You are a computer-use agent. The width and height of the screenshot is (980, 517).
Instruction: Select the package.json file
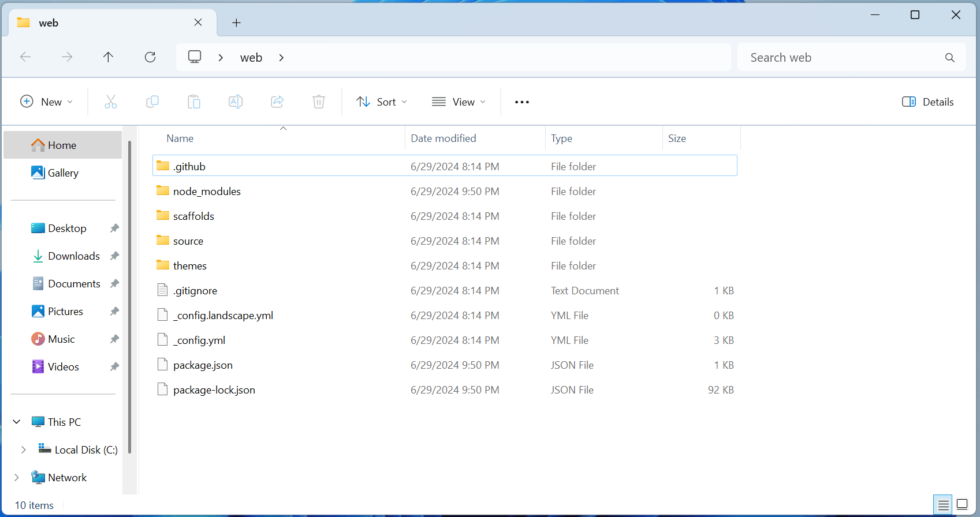[x=445, y=365]
